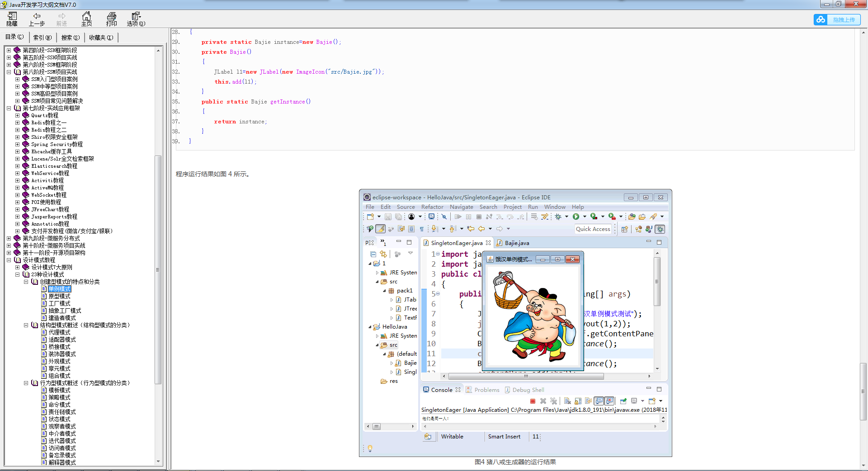Switch to the 收藏夹 favorites tab

tap(101, 38)
